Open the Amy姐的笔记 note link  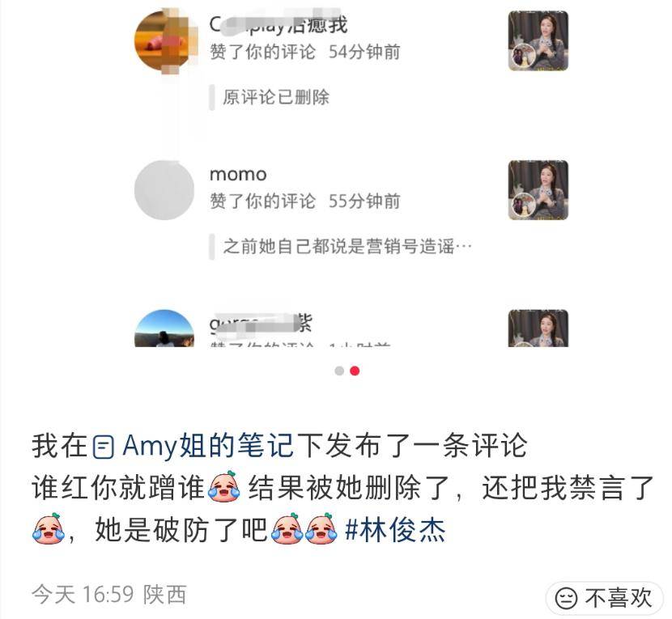tap(194, 447)
